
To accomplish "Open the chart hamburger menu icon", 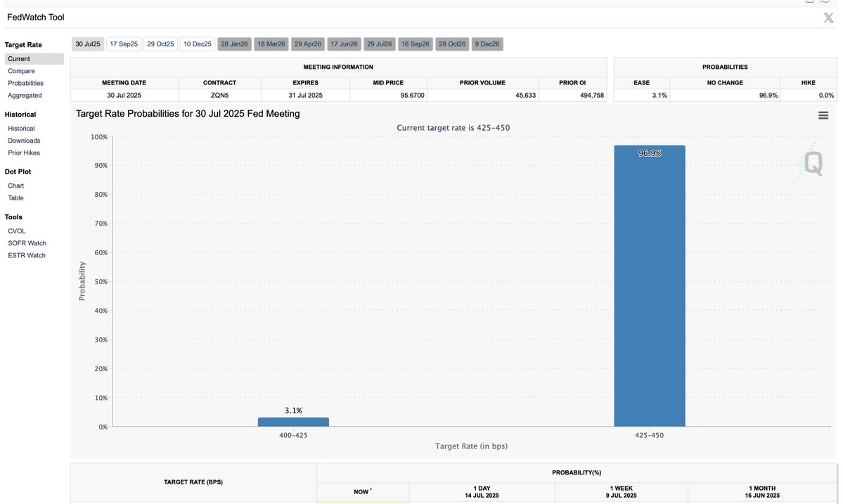I will [x=823, y=115].
